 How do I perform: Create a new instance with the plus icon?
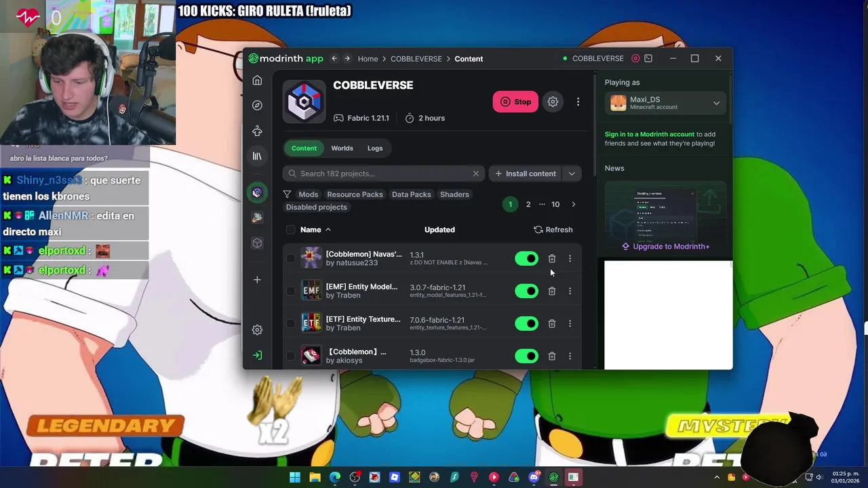[257, 279]
